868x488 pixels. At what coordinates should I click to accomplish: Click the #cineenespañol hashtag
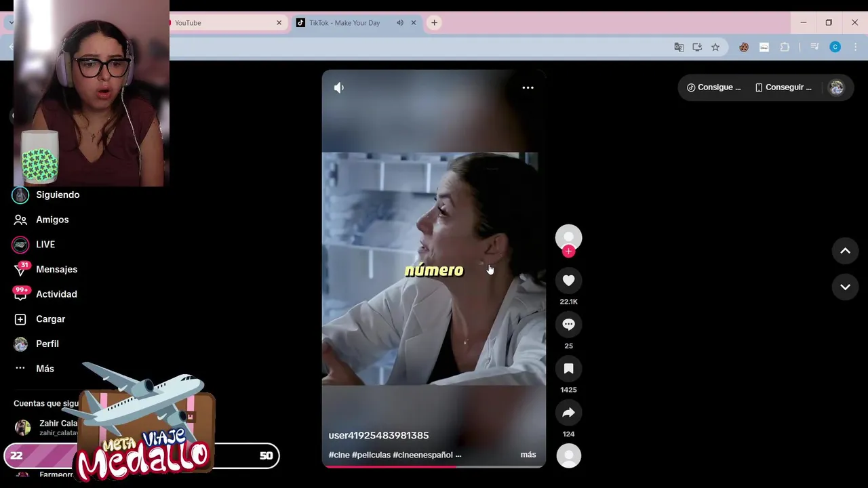[422, 455]
